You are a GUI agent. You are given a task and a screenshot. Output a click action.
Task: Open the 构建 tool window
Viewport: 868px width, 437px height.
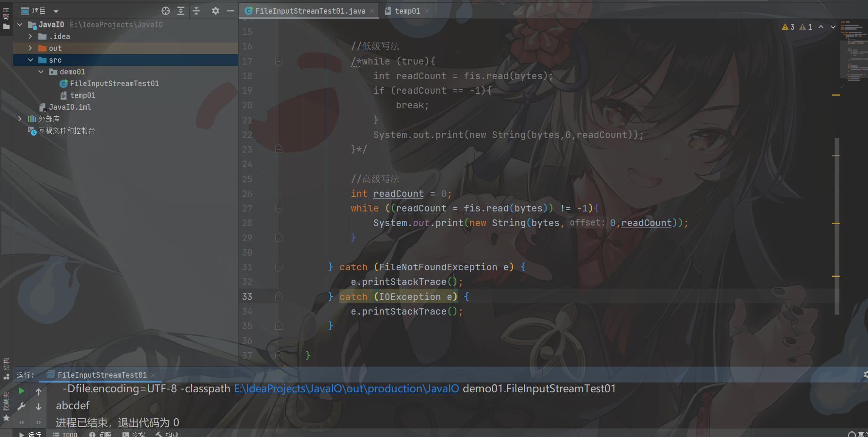[x=167, y=434]
